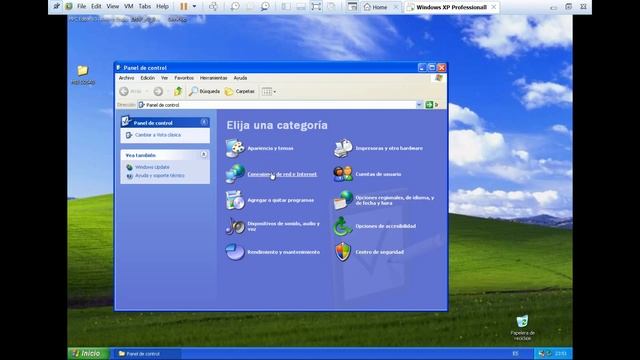
Task: Collapse the Vea también side section
Action: point(204,155)
